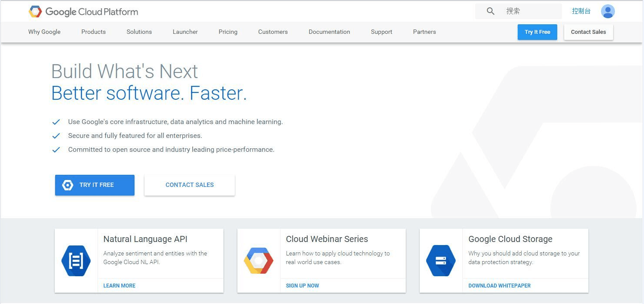The width and height of the screenshot is (644, 304).
Task: Follow the LEARN MORE link
Action: (x=119, y=286)
